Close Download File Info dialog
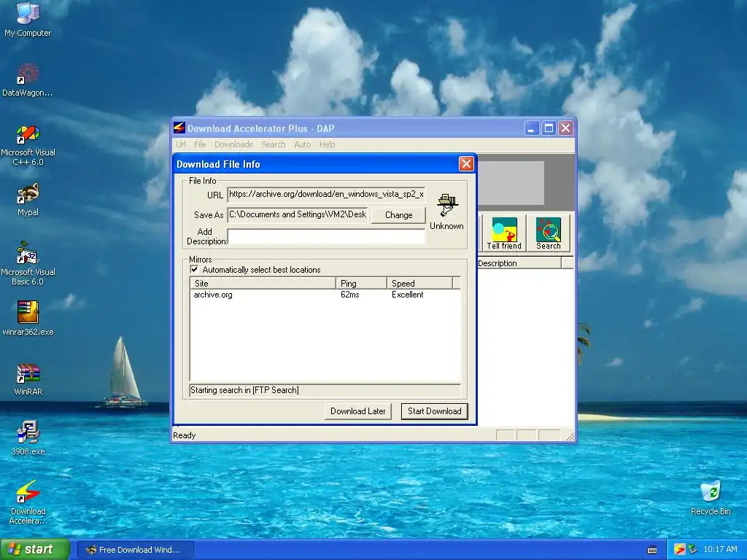 [466, 164]
